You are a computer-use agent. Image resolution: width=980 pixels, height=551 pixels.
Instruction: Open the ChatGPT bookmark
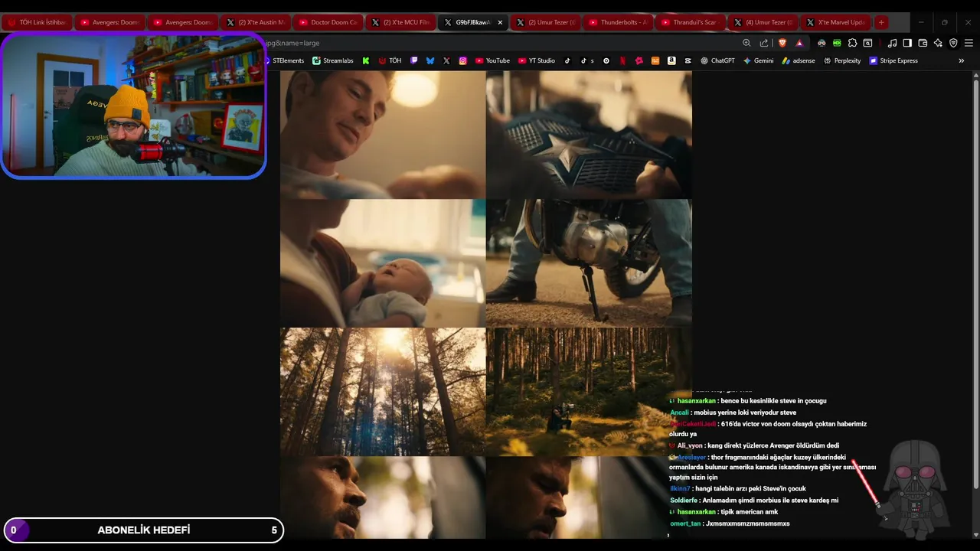pyautogui.click(x=717, y=60)
